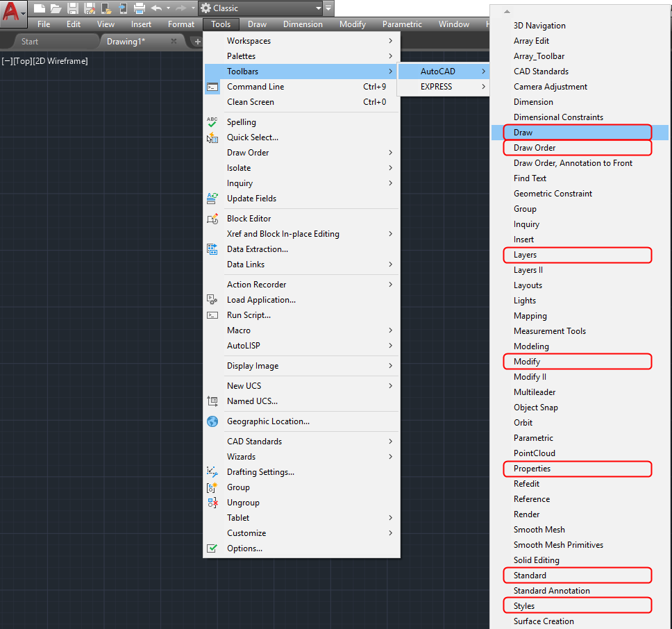Open Customize Quick Access Toolbar dropdown
The width and height of the screenshot is (672, 629).
(328, 8)
